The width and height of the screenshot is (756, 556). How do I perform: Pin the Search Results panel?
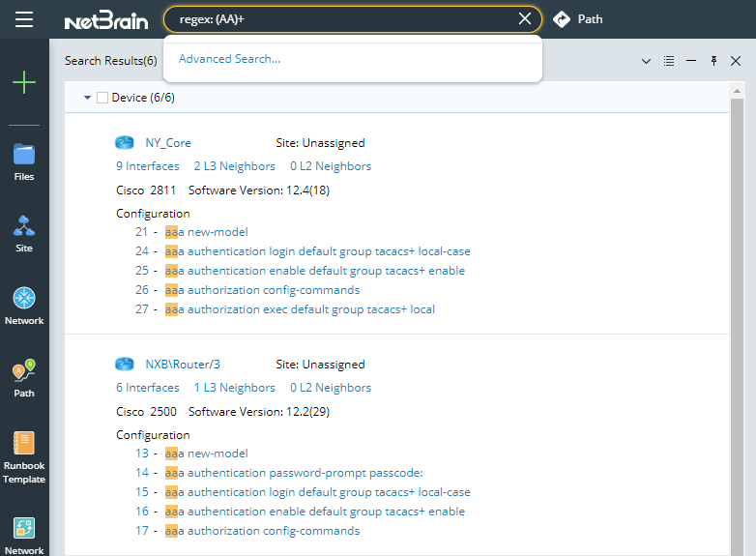(x=713, y=61)
